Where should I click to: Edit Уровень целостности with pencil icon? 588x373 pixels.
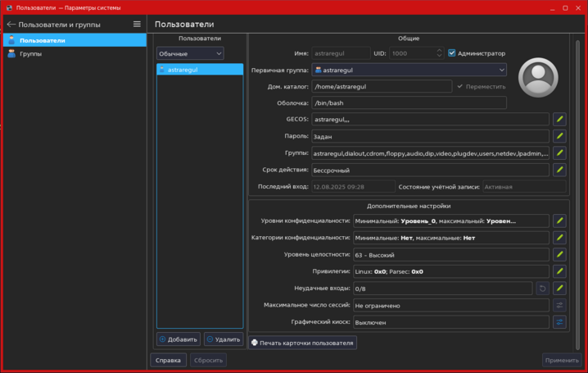pyautogui.click(x=559, y=254)
